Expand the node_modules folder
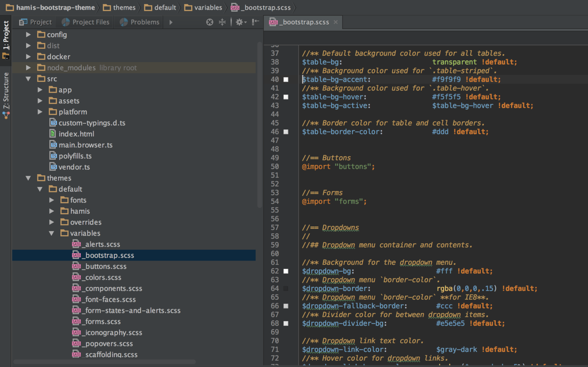Image resolution: width=588 pixels, height=367 pixels. (x=28, y=68)
